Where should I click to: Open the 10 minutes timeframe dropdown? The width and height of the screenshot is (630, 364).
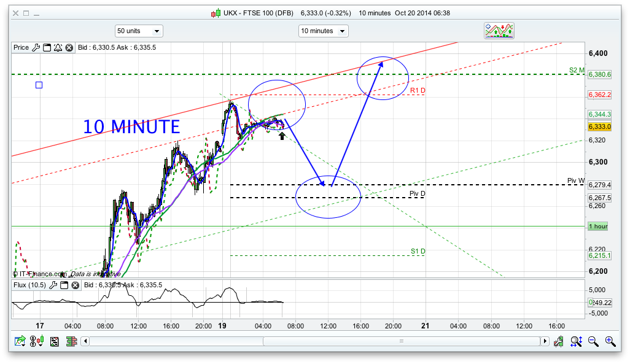(x=324, y=31)
